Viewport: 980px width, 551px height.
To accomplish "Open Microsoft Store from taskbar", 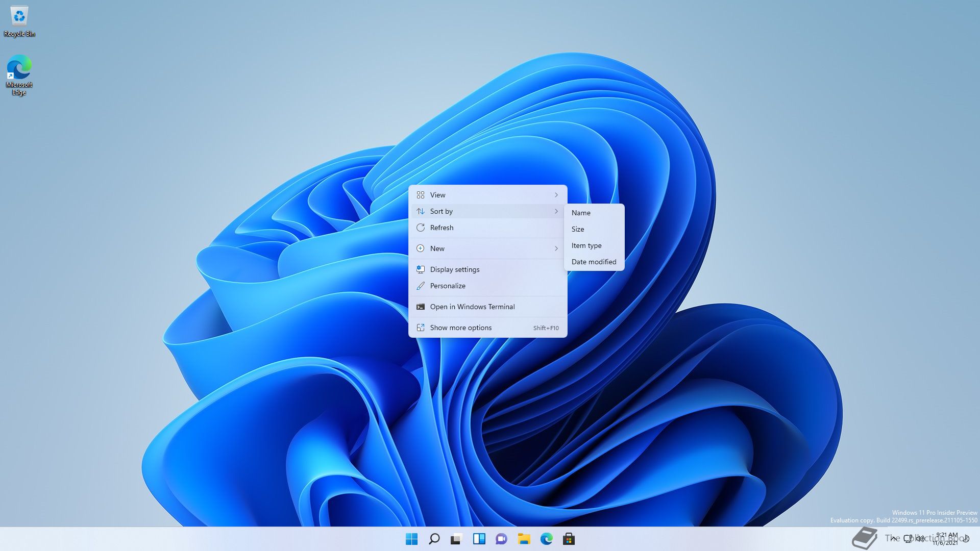I will tap(569, 539).
